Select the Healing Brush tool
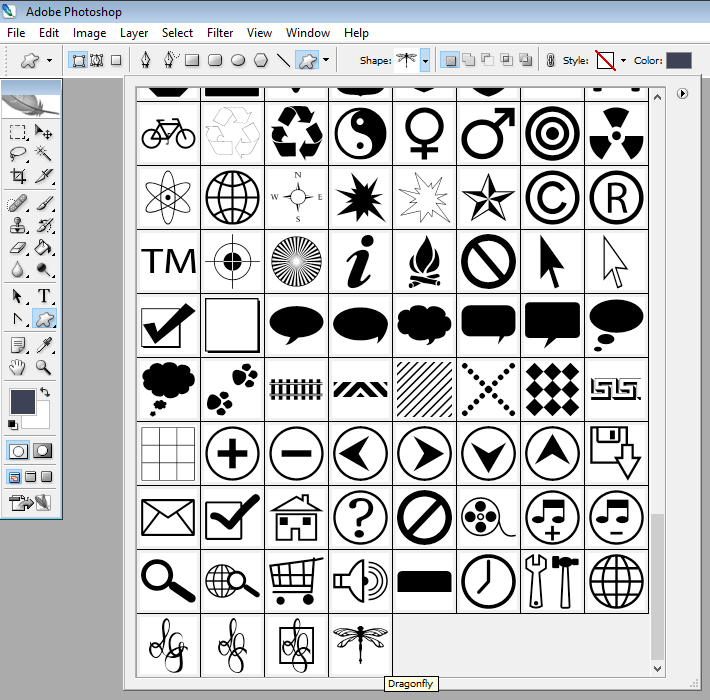This screenshot has width=710, height=700. (18, 203)
